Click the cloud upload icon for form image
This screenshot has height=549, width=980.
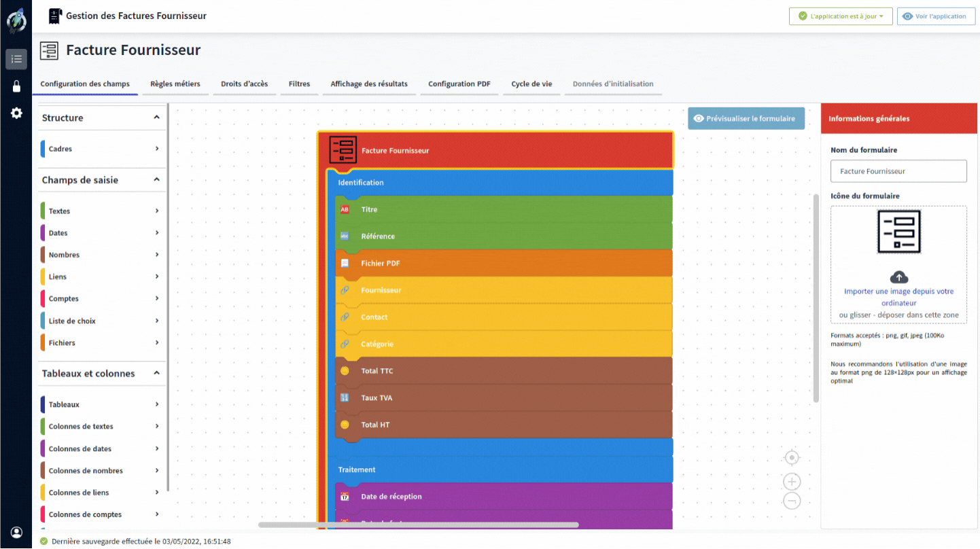(898, 277)
